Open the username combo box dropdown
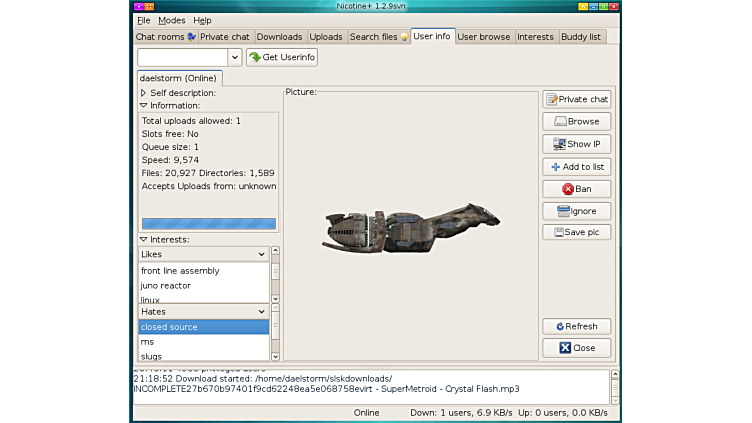 coord(234,58)
